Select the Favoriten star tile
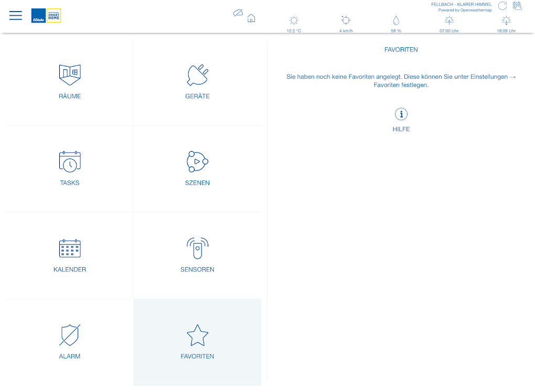Screen dimensions: 535x392 [x=197, y=342]
